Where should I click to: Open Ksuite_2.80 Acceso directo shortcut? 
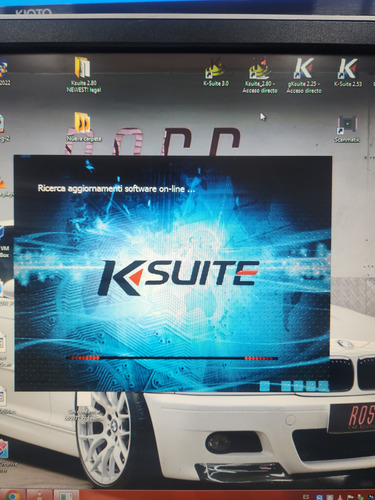(x=260, y=75)
